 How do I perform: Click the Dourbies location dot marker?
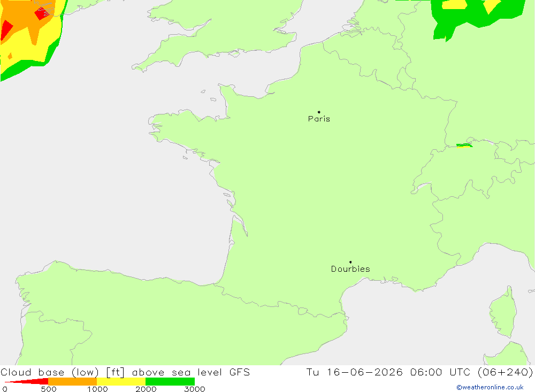pos(350,262)
